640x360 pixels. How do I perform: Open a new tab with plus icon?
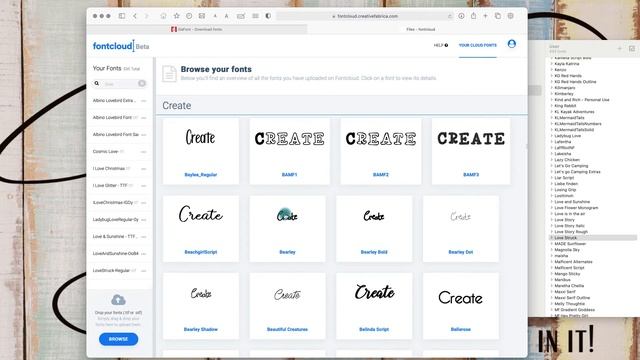(x=485, y=16)
